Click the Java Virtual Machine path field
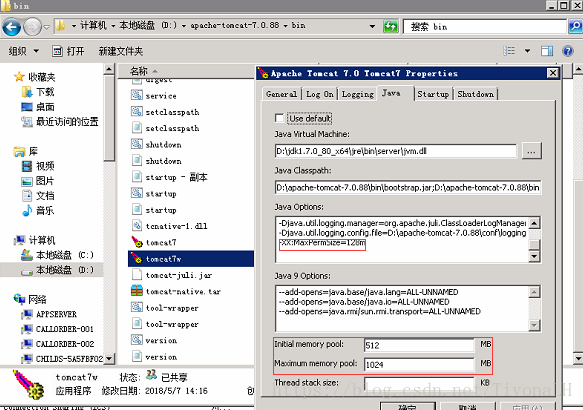The width and height of the screenshot is (583, 410). 396,151
